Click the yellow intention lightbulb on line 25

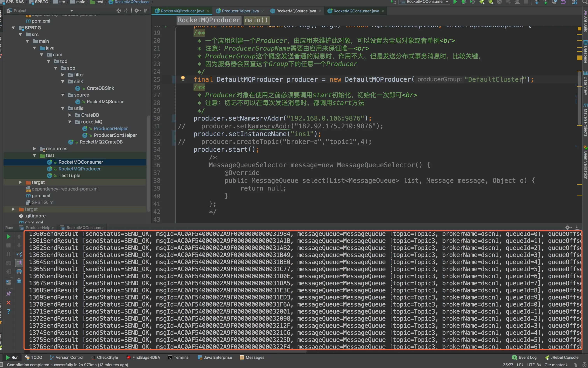[x=183, y=78]
